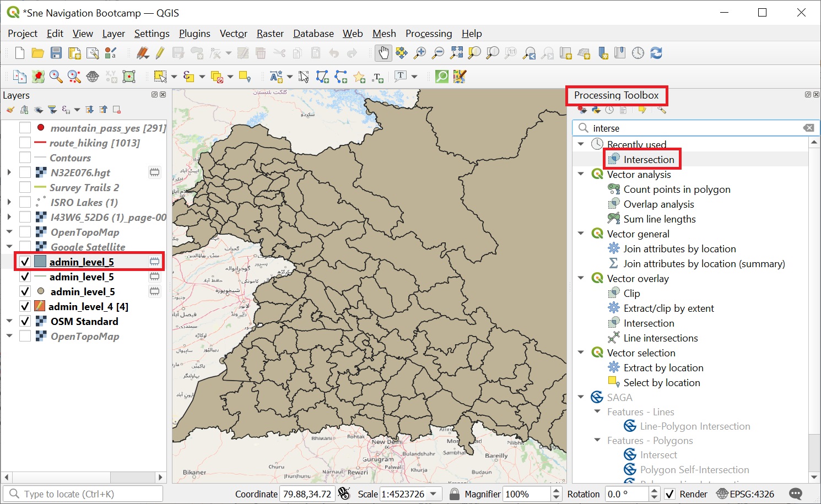The height and width of the screenshot is (504, 821).
Task: Open Select by Location tool
Action: coord(245,77)
